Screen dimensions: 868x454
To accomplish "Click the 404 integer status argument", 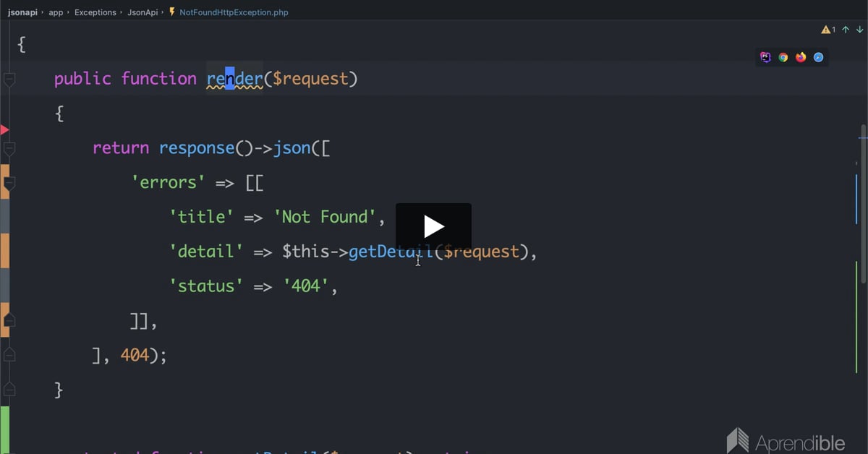I will tap(135, 356).
